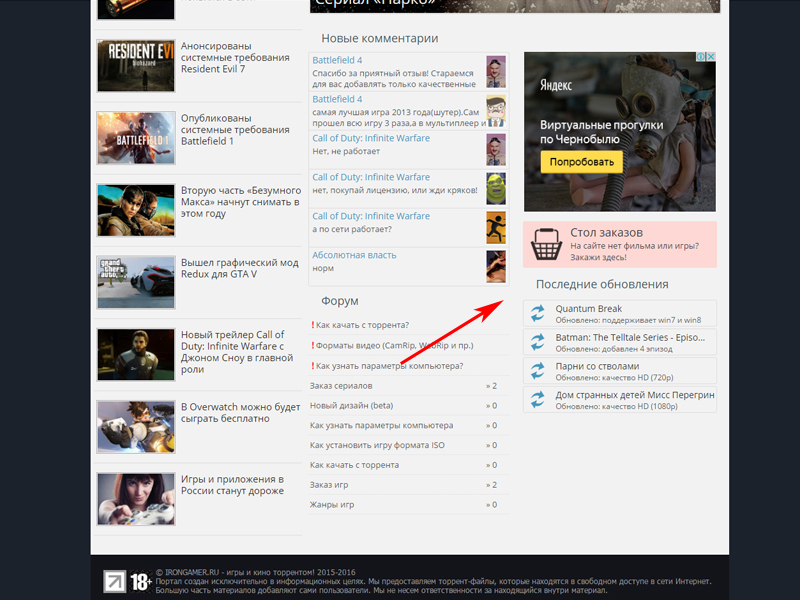Click the 'Форум' section heading
The height and width of the screenshot is (600, 800).
tap(340, 301)
